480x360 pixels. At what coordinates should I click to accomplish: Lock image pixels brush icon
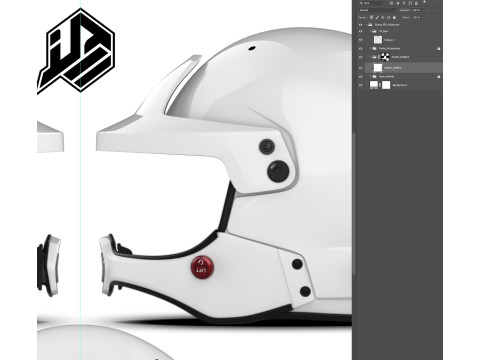pos(377,17)
